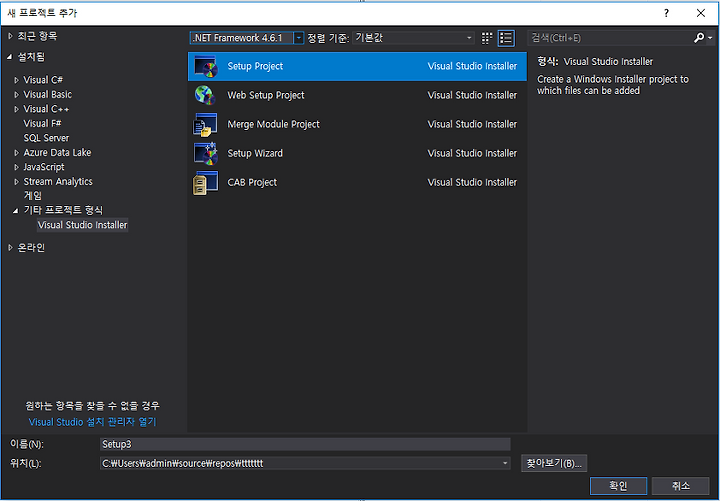Screen dimensions: 720x501
Task: Expand the 최근 항목 node
Action: tap(10, 36)
